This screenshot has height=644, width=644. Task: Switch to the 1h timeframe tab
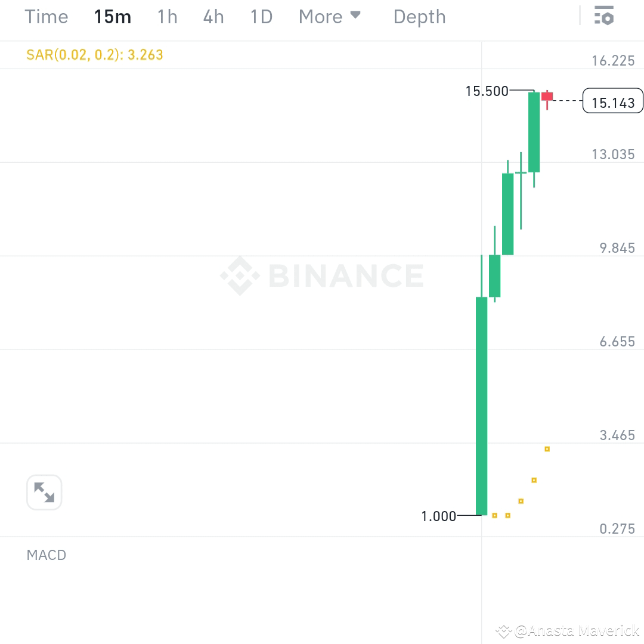[167, 17]
